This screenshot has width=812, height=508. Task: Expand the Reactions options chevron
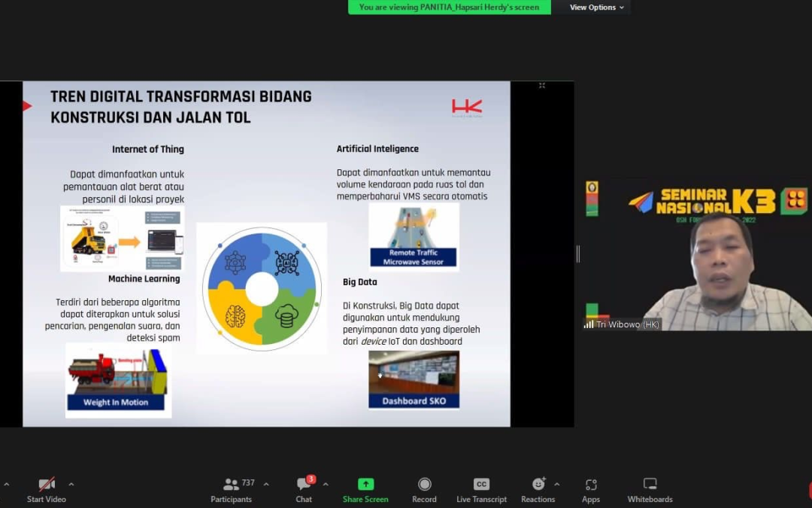[x=557, y=484]
